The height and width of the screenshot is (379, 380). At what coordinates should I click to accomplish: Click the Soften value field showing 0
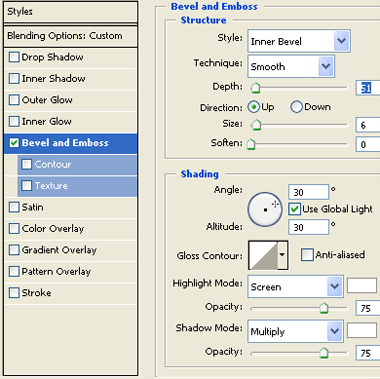pos(368,144)
